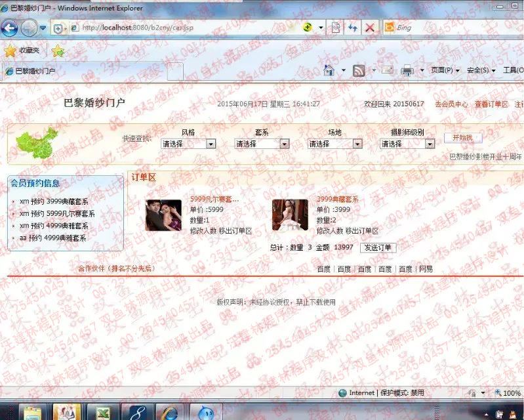
Task: Open the 页面(P) menu
Action: tap(445, 70)
